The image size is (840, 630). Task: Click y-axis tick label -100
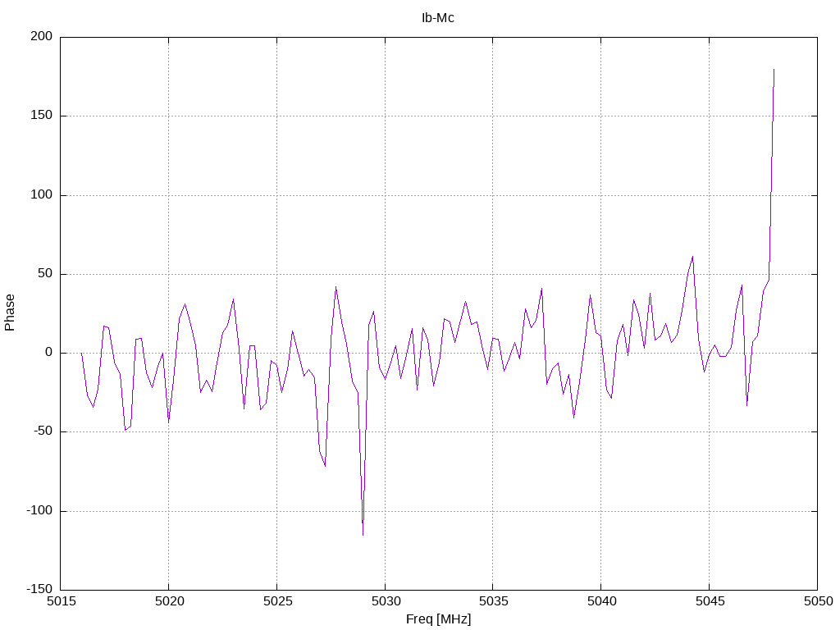(x=39, y=510)
